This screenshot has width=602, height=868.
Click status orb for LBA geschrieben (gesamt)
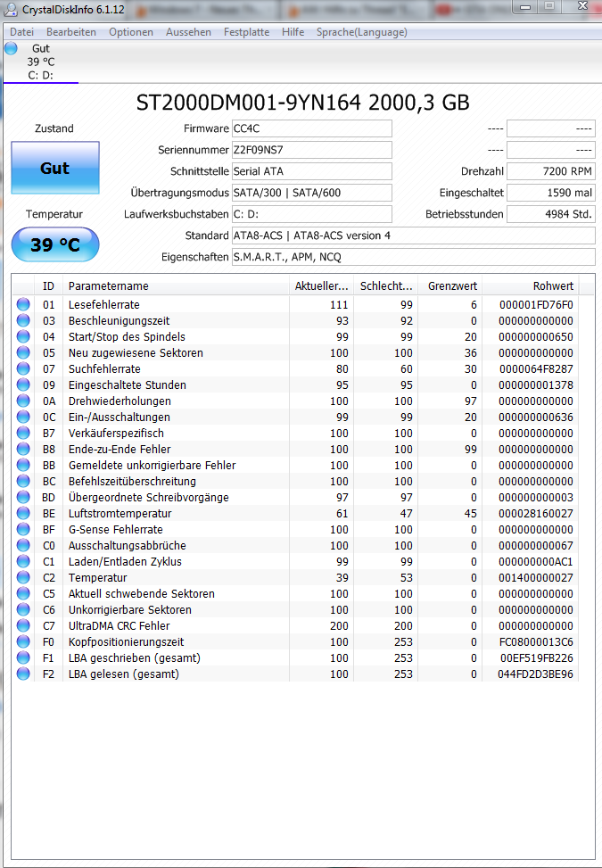coord(23,657)
